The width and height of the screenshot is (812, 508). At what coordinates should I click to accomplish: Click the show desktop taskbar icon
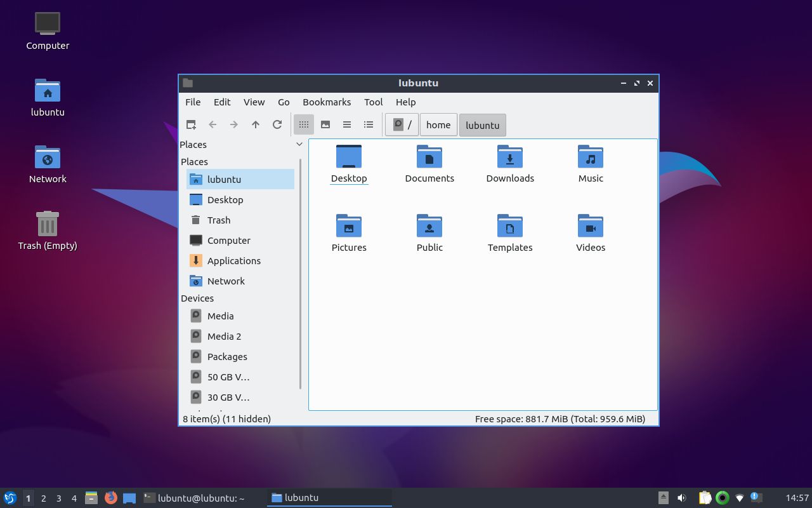[129, 498]
